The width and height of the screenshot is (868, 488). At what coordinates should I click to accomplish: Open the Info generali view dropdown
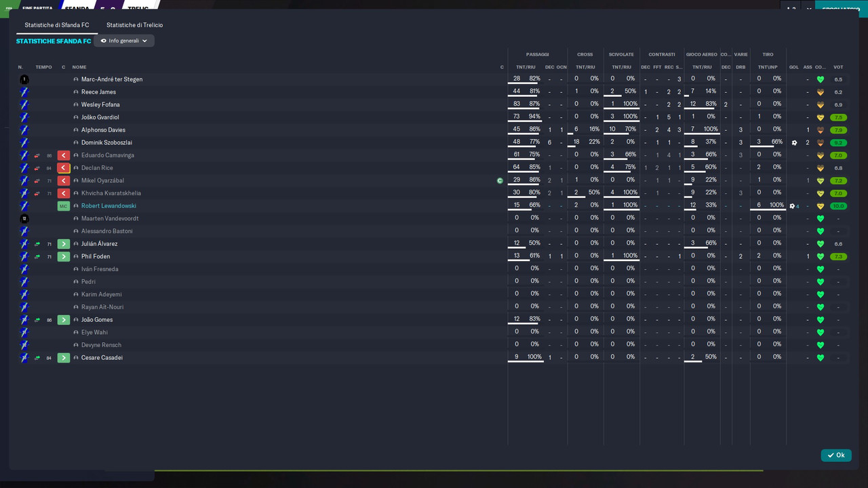click(x=124, y=41)
